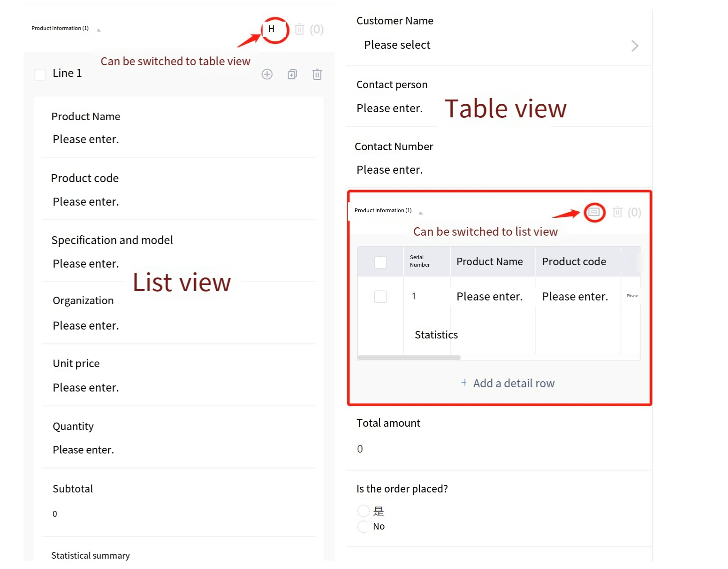Click trash icon beside list view Product Information
Viewport: 728px width, 569px height.
tap(300, 30)
